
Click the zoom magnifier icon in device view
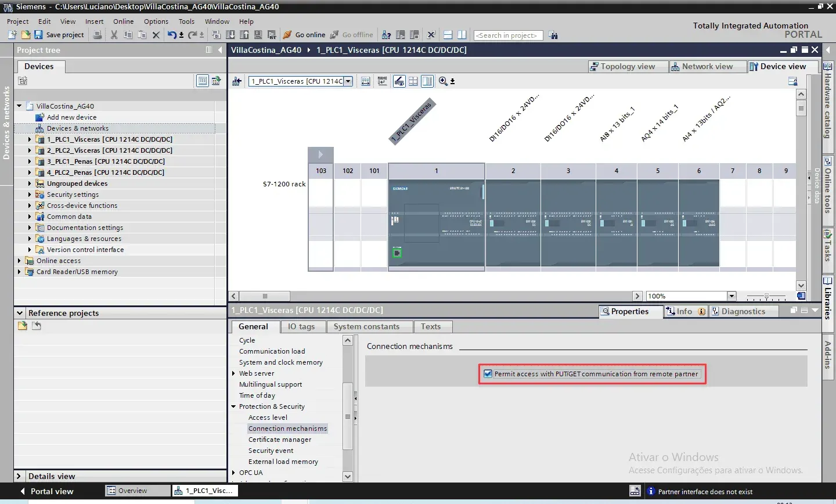click(443, 81)
